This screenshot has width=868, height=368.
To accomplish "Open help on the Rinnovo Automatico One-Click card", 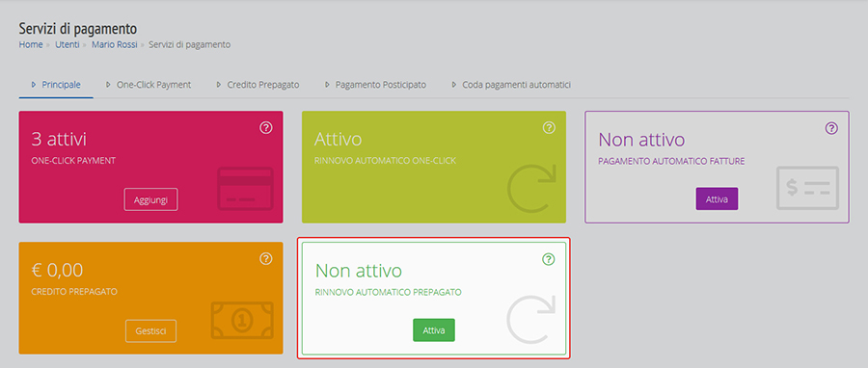I will click(x=549, y=127).
